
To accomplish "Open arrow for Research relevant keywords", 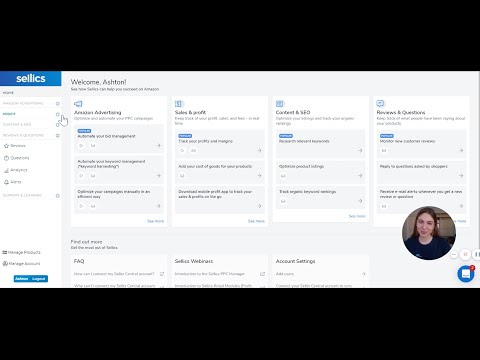I will (360, 151).
